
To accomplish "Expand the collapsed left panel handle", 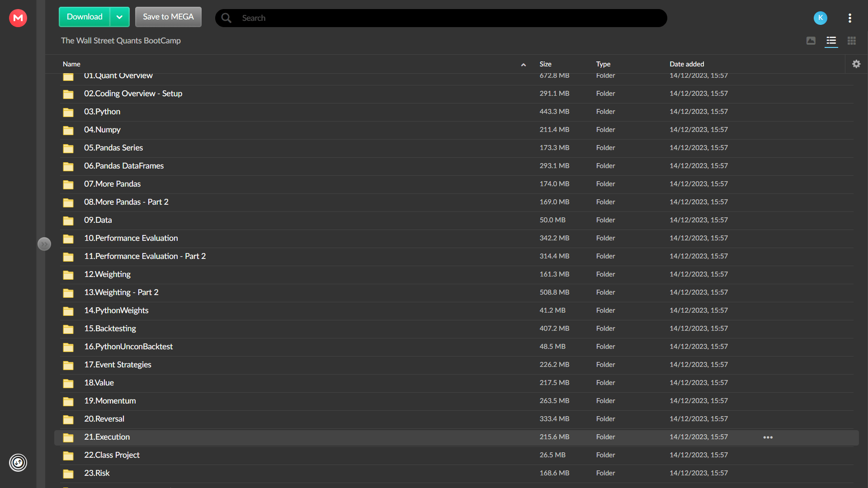I will (44, 244).
